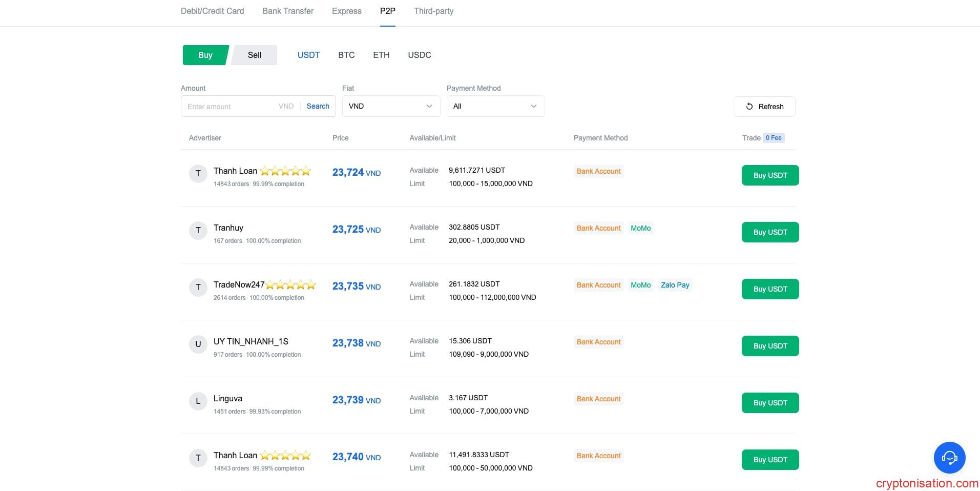Open the Payment Method dropdown
980x491 pixels.
pyautogui.click(x=495, y=106)
